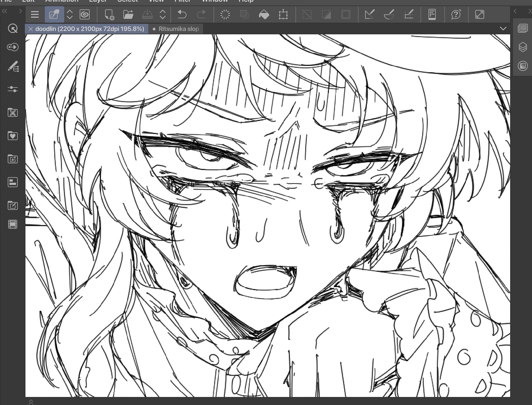532x405 pixels.
Task: Expand the bottom double-chevron panel handle
Action: (31, 402)
